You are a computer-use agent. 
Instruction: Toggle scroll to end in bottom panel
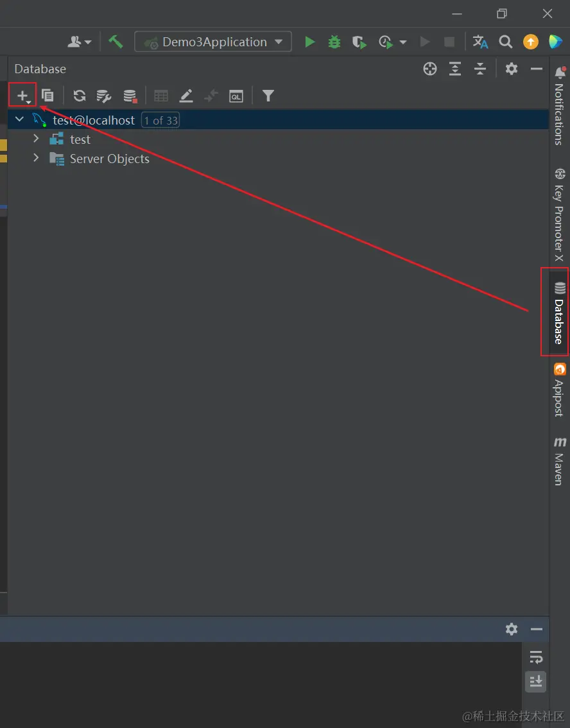pos(535,681)
